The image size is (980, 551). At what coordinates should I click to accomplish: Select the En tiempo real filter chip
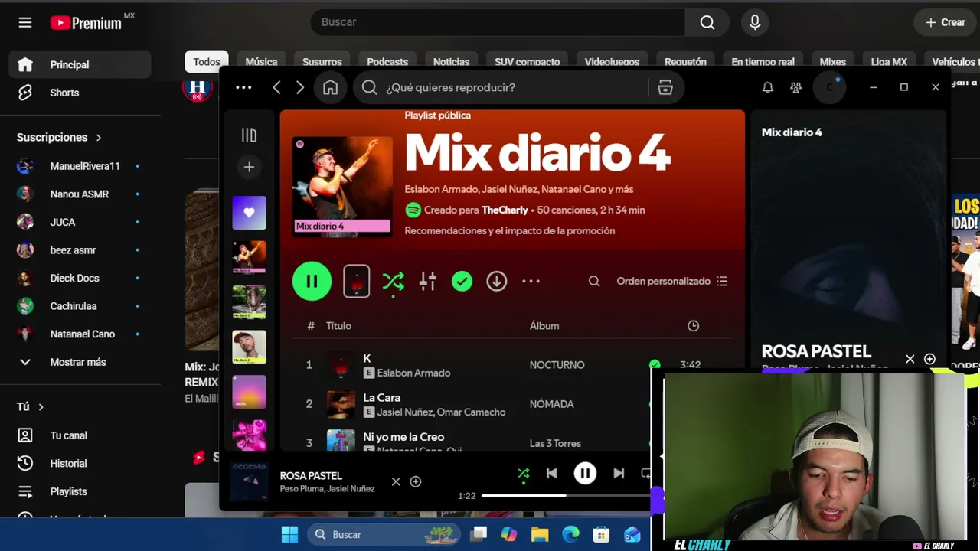pos(763,62)
